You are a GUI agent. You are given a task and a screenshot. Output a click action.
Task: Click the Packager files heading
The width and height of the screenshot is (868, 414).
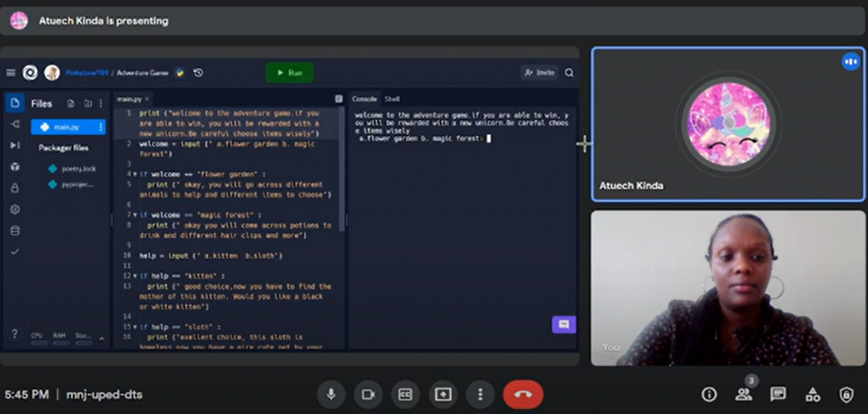[63, 148]
